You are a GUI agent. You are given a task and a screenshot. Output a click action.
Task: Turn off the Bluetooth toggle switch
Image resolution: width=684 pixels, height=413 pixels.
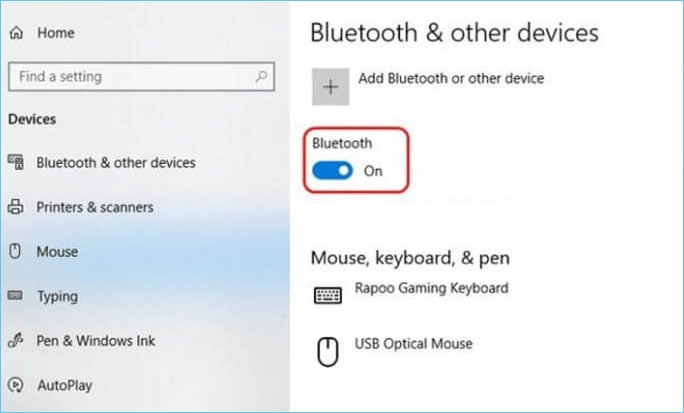click(334, 171)
